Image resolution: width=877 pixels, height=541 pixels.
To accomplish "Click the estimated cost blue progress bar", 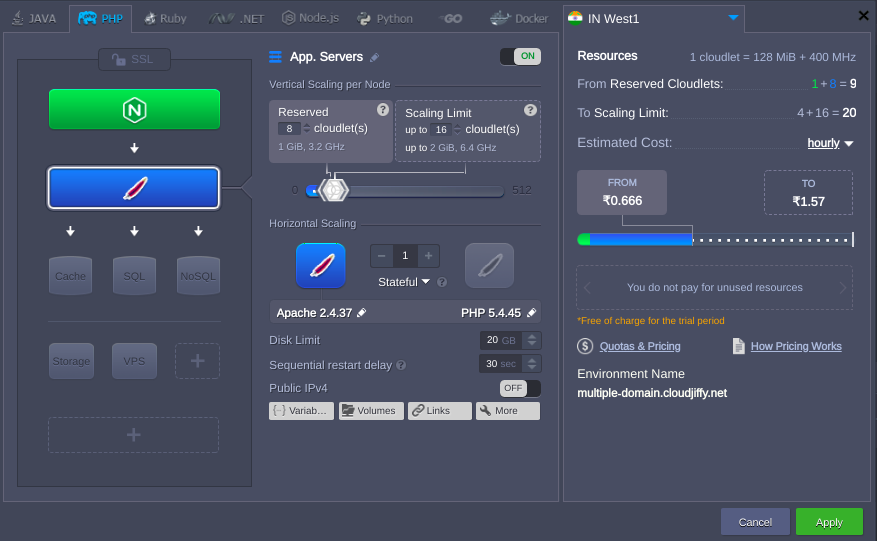I will (x=641, y=239).
